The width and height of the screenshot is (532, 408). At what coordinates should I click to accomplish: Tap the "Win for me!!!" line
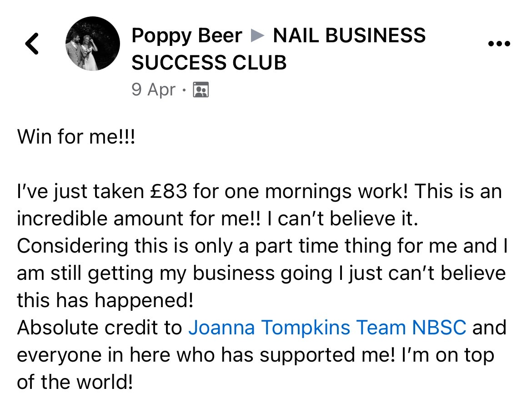[76, 137]
